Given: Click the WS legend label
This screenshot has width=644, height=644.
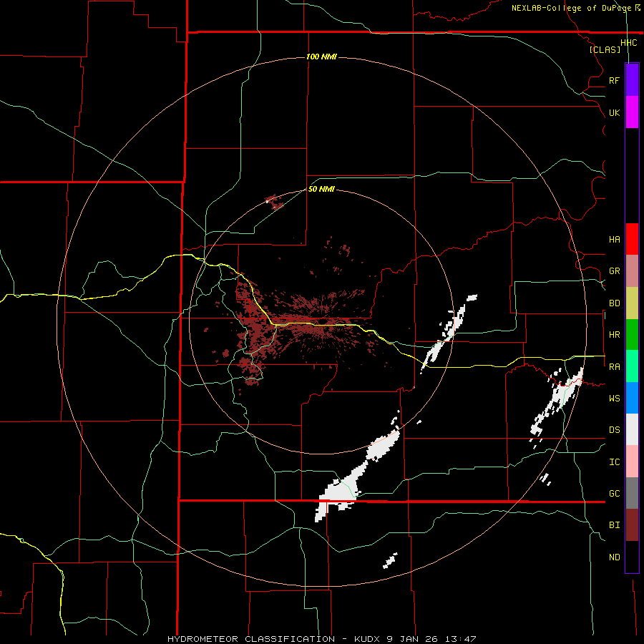Looking at the screenshot, I should click(x=614, y=399).
